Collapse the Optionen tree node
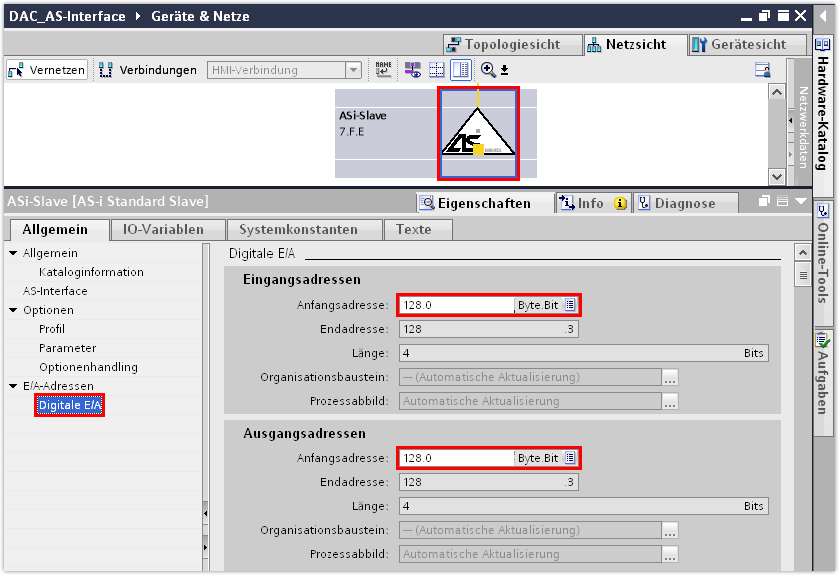This screenshot has height=575, width=839. point(13,310)
